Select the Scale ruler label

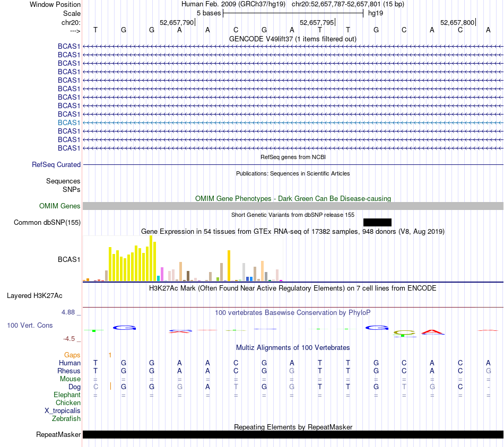(72, 13)
